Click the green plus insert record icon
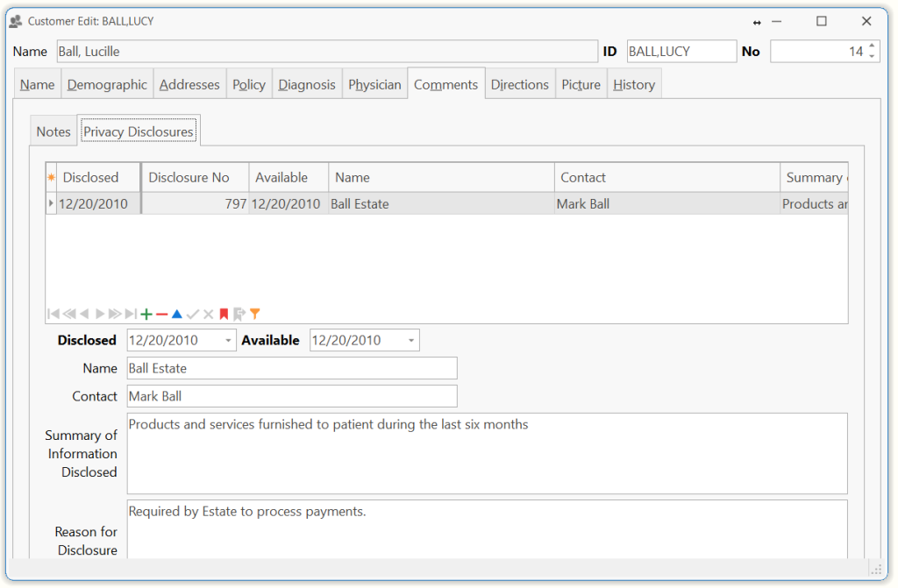898x588 pixels. 146,314
